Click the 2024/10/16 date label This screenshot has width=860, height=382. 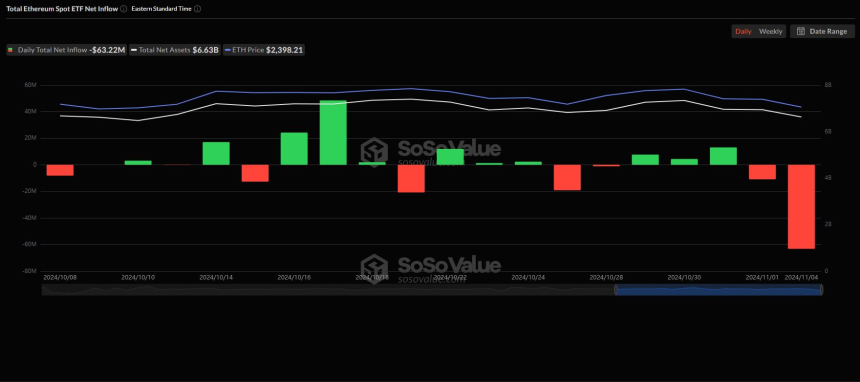pos(294,278)
